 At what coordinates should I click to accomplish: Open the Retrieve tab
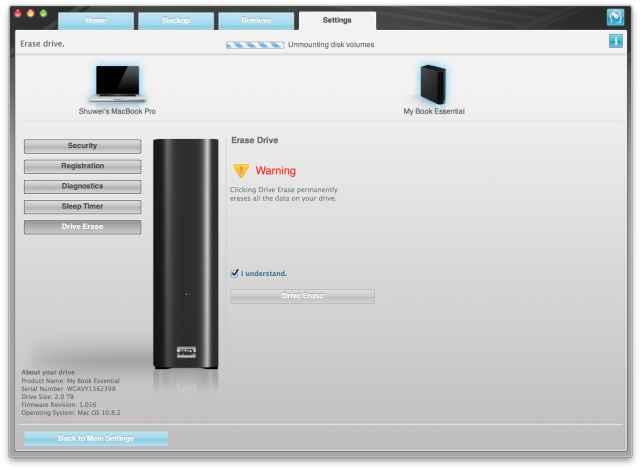click(256, 20)
